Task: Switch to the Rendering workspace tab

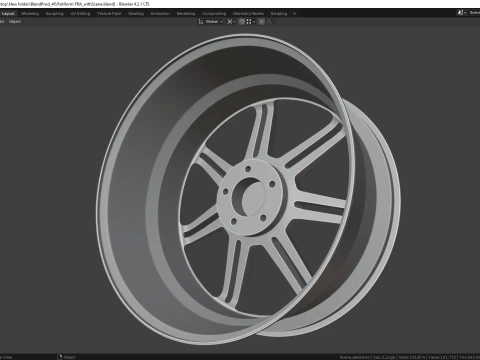Action: [186, 14]
